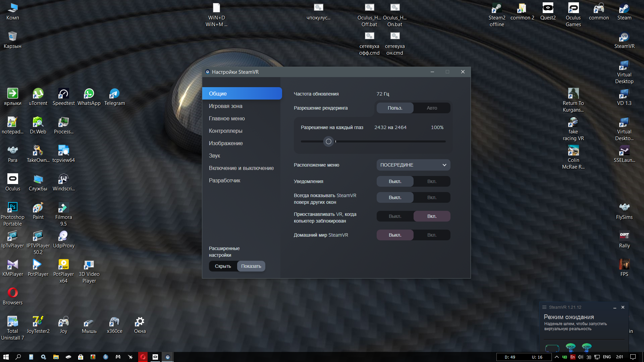Open the uTorrent desktop icon
This screenshot has height=362, width=644.
coord(38,97)
